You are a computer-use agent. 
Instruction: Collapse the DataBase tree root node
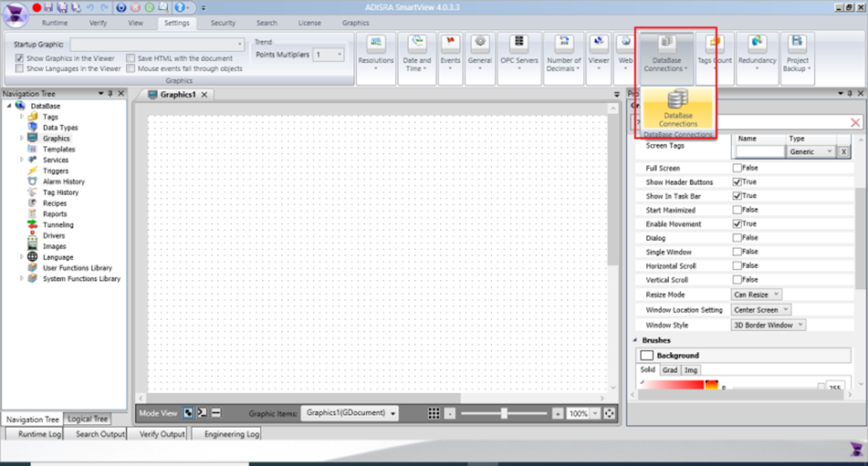click(9, 106)
